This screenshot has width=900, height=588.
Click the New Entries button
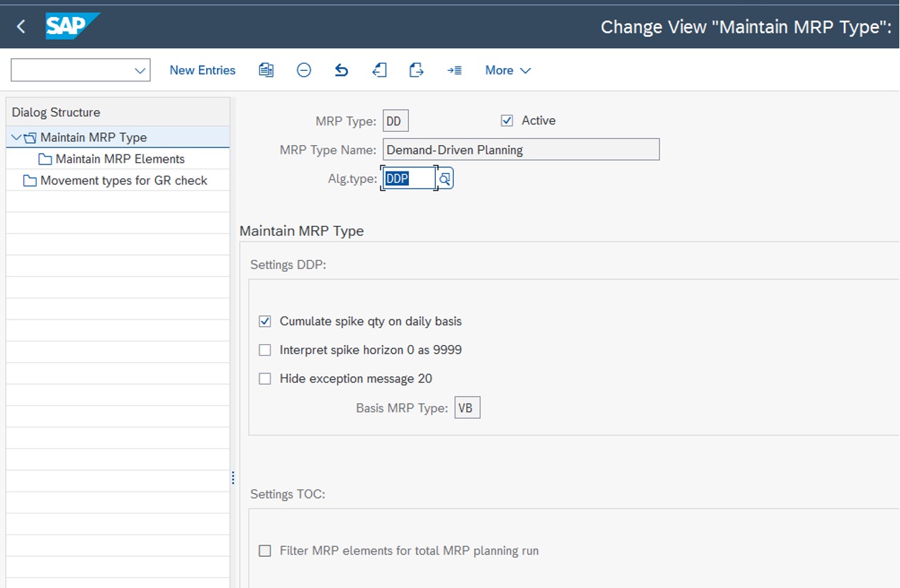click(202, 69)
